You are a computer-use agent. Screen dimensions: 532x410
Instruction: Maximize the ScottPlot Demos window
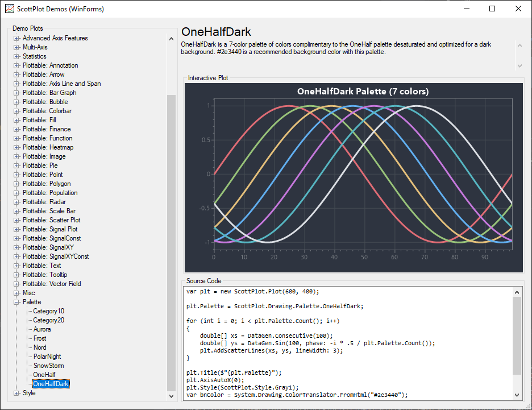[492, 9]
